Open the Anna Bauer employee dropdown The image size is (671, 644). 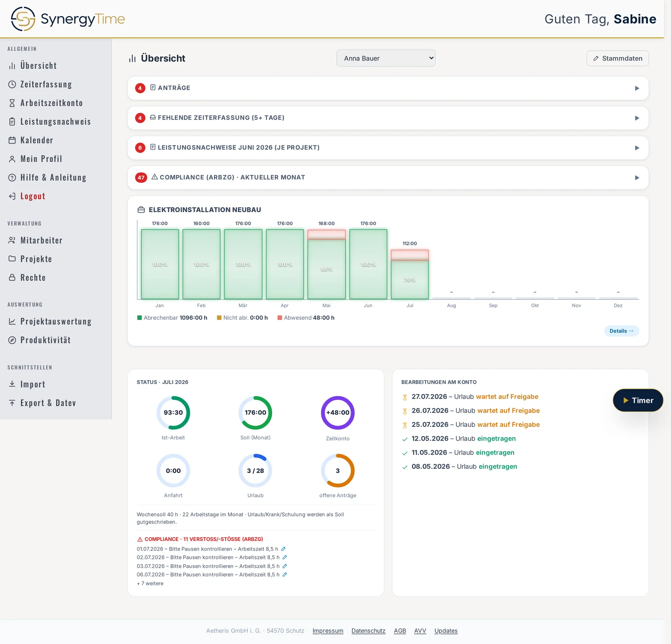(386, 58)
